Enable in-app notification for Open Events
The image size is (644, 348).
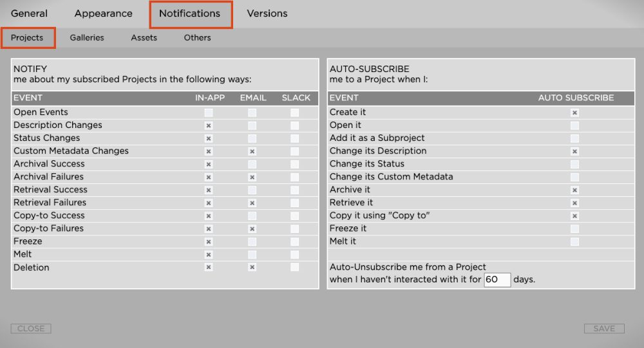[209, 113]
